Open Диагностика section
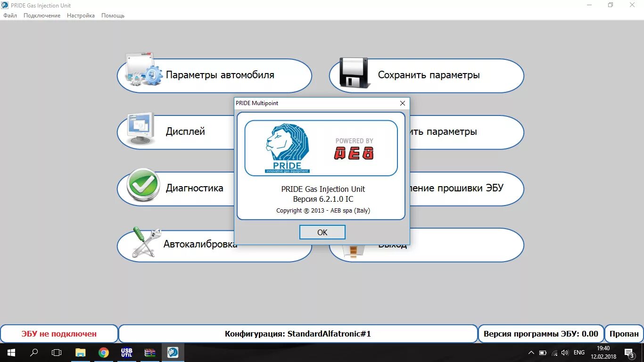 coord(176,189)
